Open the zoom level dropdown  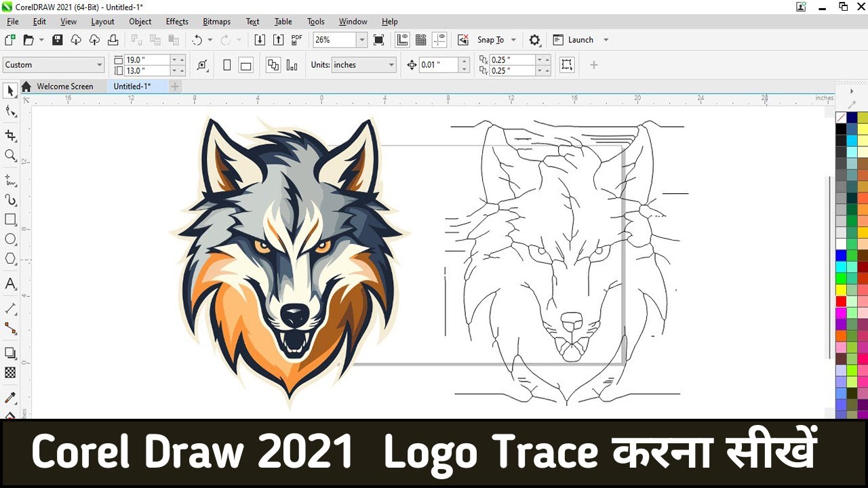tap(361, 40)
